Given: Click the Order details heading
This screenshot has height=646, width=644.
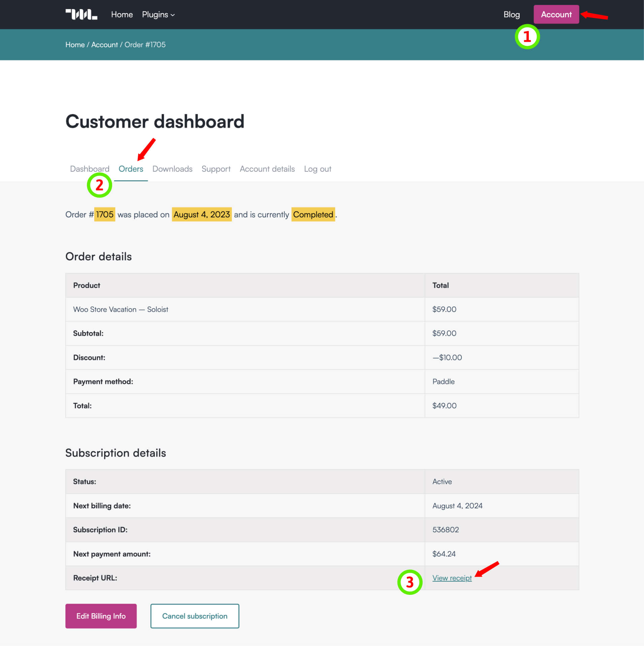Looking at the screenshot, I should click(98, 257).
